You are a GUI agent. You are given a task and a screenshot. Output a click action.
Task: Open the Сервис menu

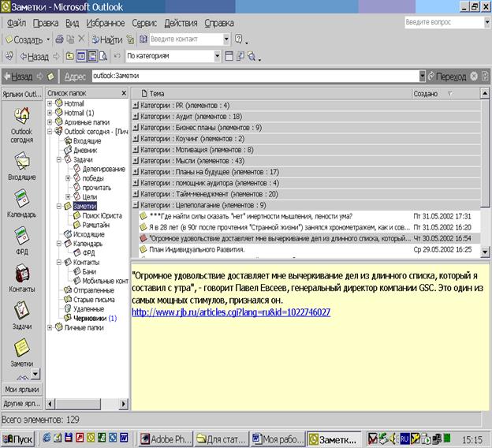144,23
